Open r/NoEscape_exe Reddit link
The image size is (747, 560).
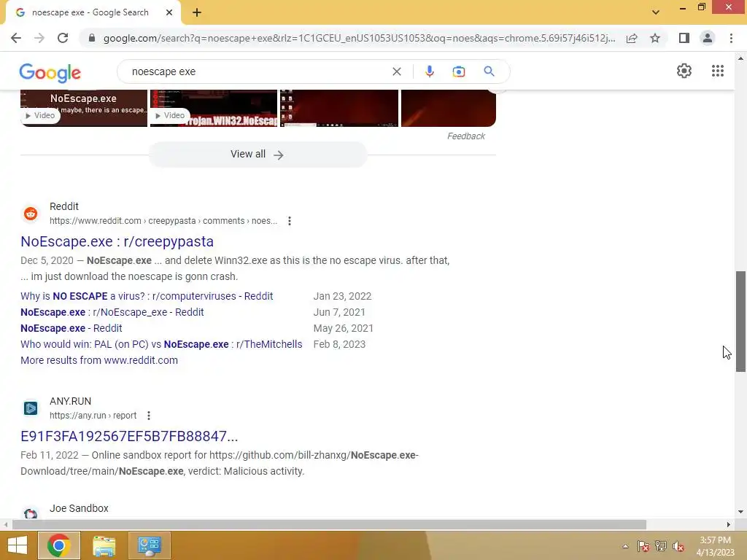point(112,312)
